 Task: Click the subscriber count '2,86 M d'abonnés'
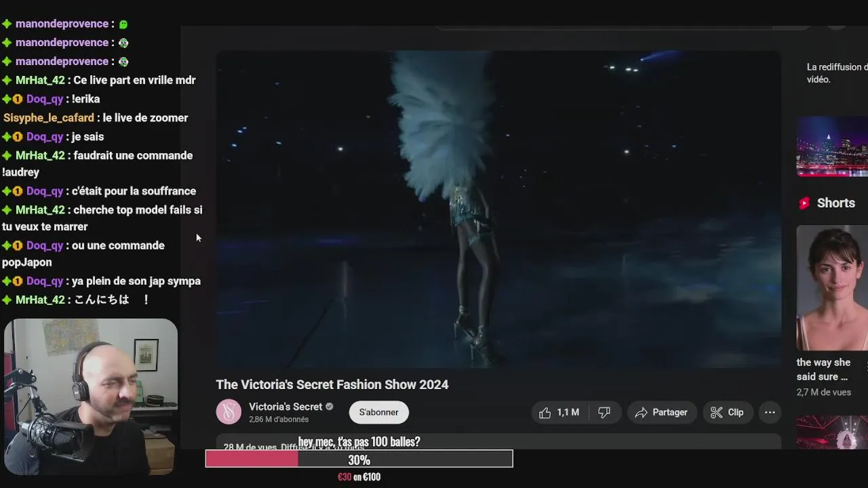tap(279, 420)
